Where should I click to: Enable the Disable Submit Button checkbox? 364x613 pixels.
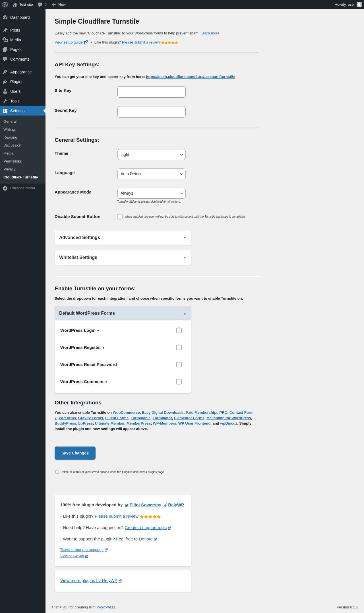(x=120, y=217)
